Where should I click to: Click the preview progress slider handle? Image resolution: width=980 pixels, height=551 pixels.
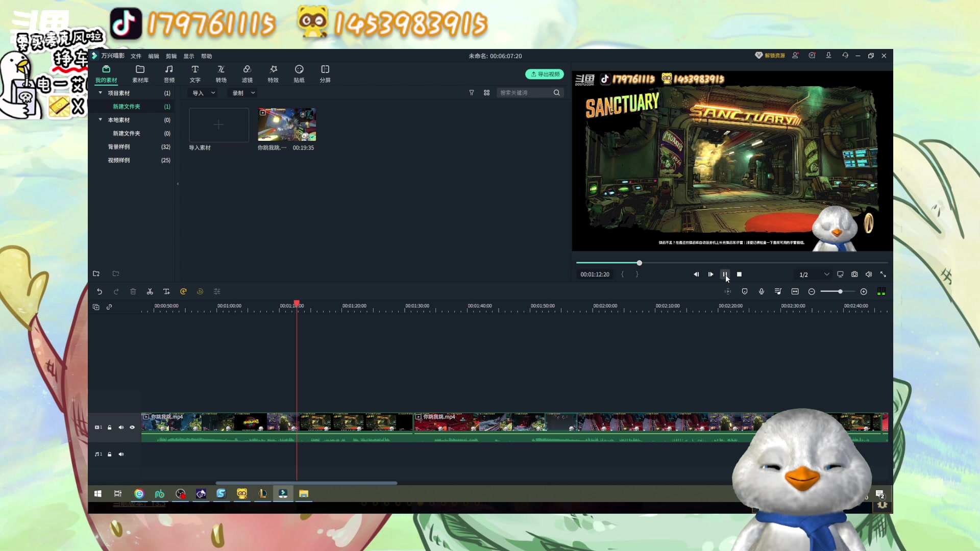[x=639, y=263]
